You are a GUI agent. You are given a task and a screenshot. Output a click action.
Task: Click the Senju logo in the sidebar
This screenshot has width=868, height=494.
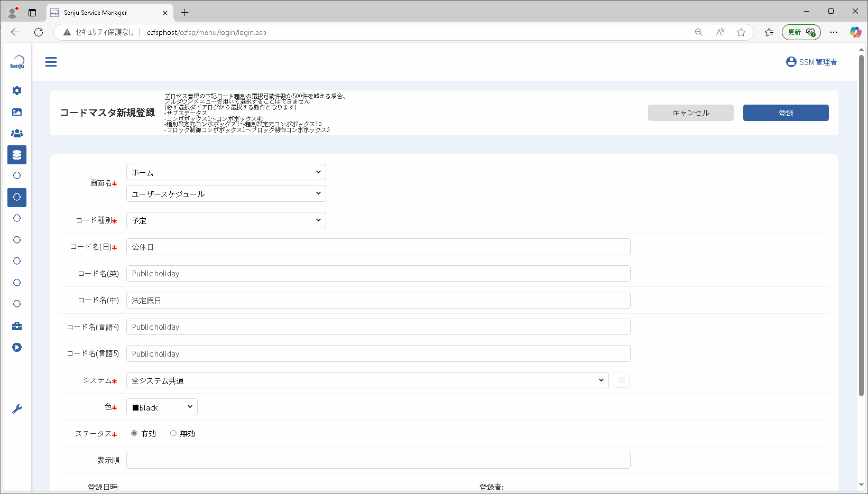tap(17, 62)
